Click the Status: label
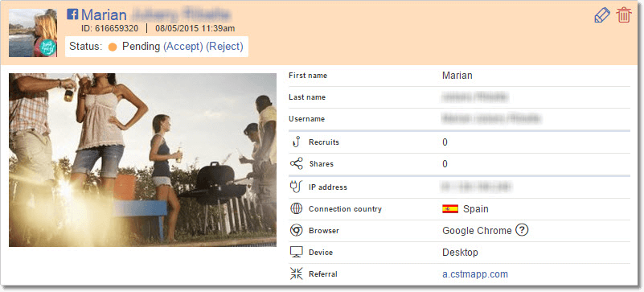The height and width of the screenshot is (292, 644). point(85,47)
